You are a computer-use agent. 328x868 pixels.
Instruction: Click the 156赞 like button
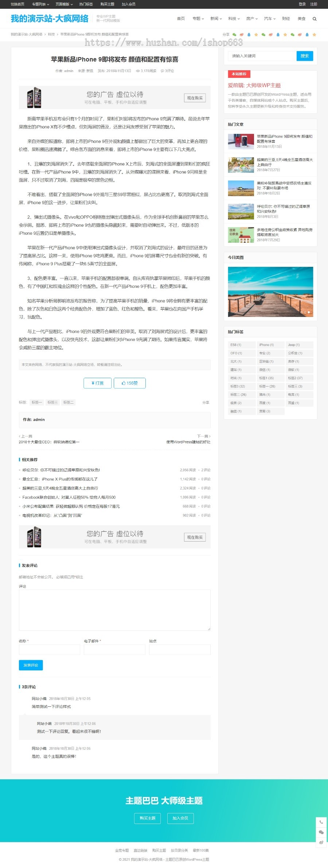(130, 383)
